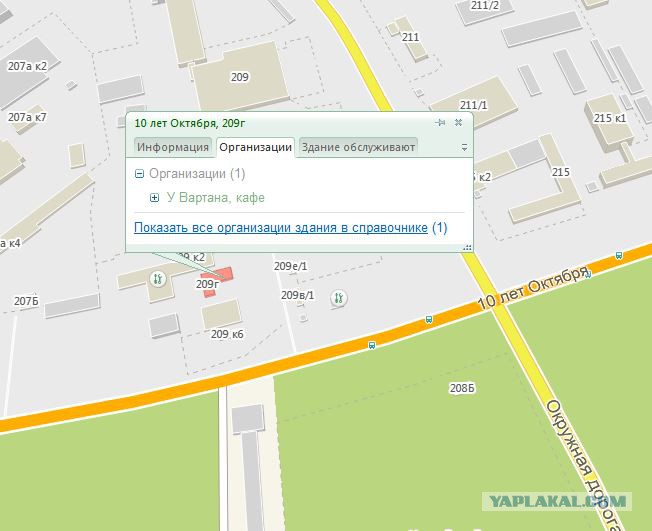Pin the popup with the pushpin icon
This screenshot has width=652, height=531.
click(440, 122)
